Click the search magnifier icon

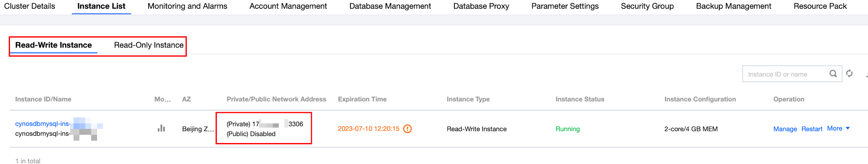pyautogui.click(x=833, y=74)
